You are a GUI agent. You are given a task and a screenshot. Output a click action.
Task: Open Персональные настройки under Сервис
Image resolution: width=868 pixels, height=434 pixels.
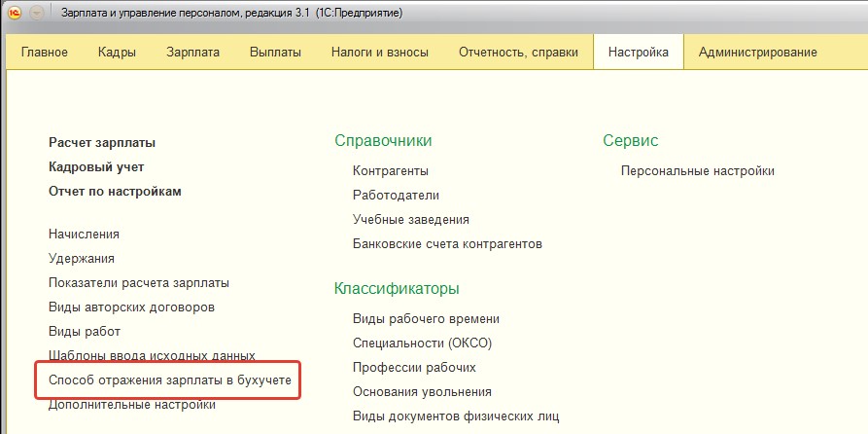[x=698, y=170]
